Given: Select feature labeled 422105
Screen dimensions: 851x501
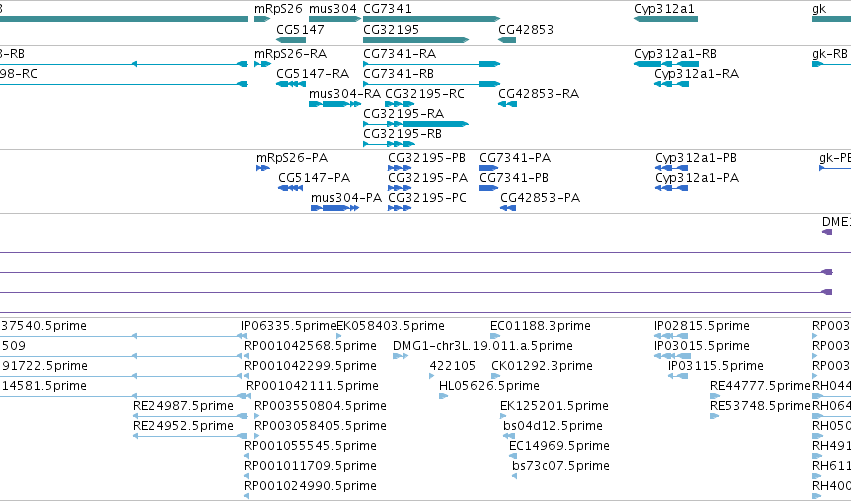Looking at the screenshot, I should point(453,366).
